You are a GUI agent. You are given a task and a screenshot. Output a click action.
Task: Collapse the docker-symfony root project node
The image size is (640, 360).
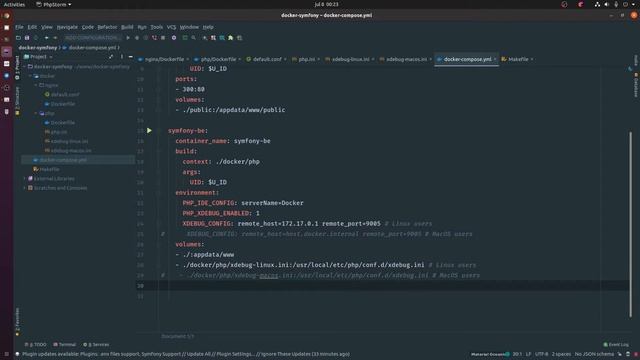(x=24, y=66)
